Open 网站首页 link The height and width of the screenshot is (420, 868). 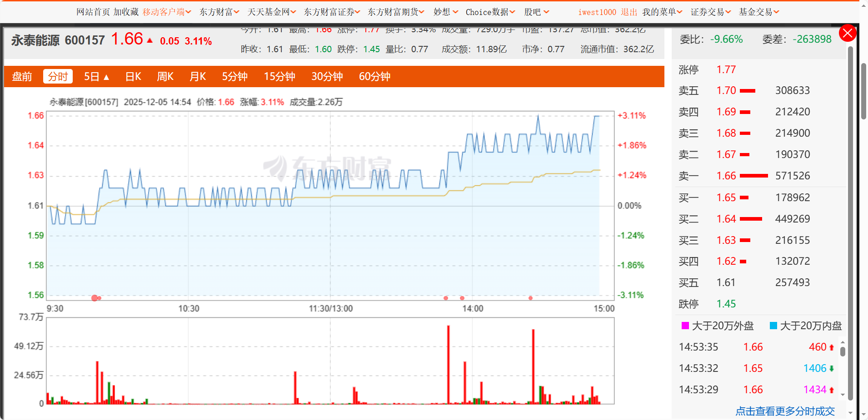[93, 12]
